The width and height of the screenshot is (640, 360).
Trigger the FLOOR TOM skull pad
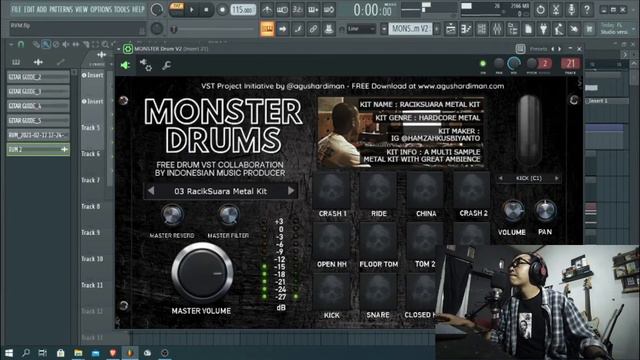click(x=379, y=241)
